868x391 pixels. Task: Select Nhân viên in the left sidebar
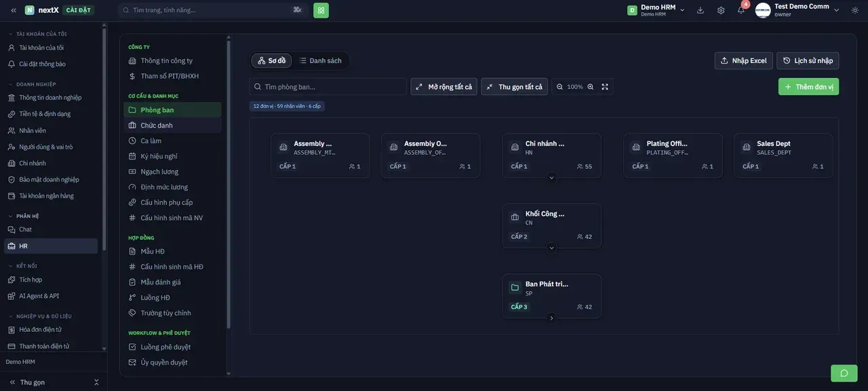[x=51, y=130]
